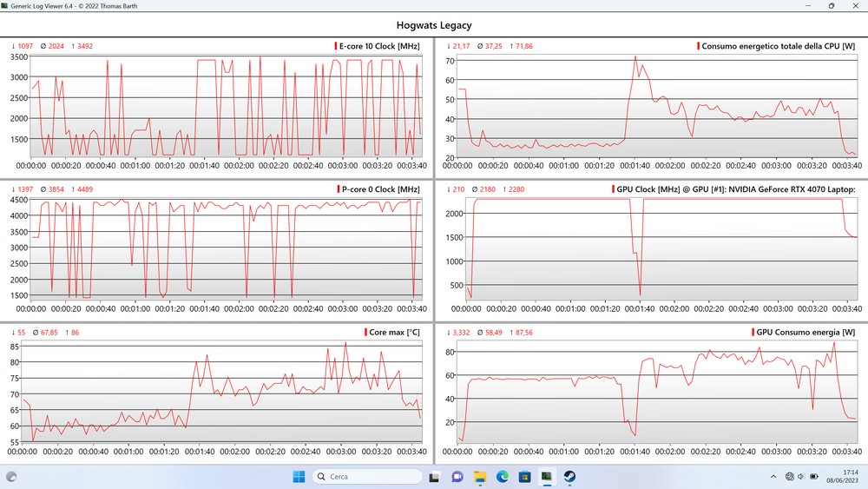
Task: Launch the Chat app from taskbar
Action: pos(457,476)
